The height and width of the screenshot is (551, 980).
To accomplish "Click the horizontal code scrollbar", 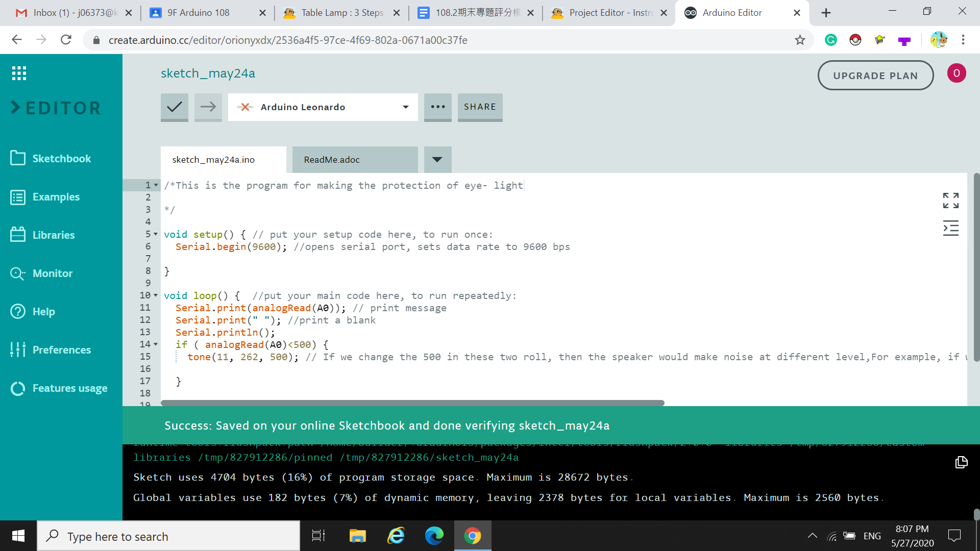I will [412, 403].
